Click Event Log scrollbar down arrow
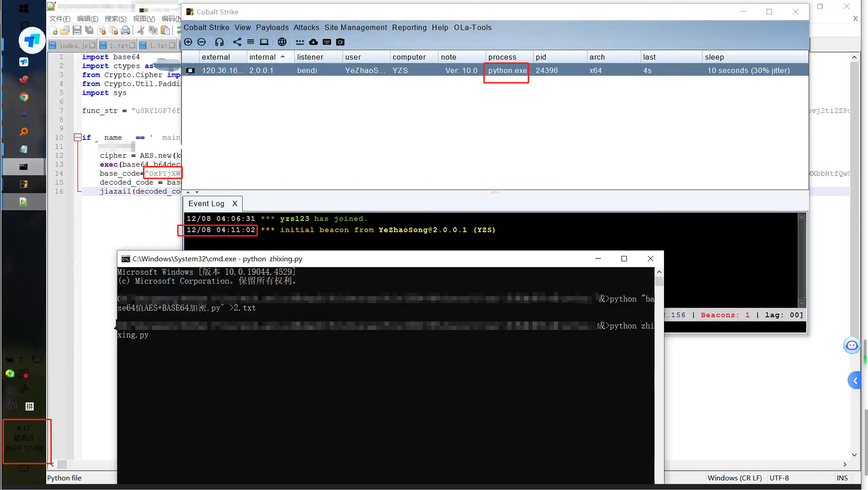 [x=802, y=304]
